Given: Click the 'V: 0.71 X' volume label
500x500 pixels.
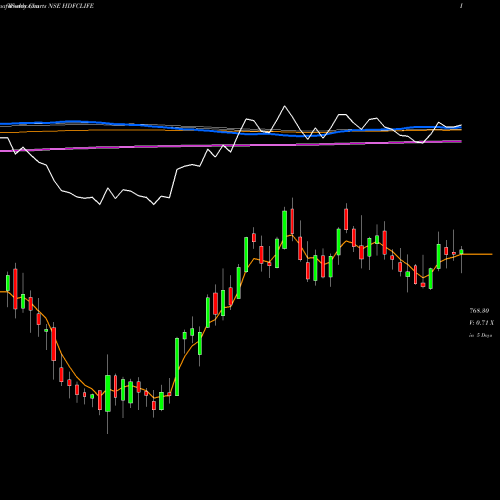Looking at the screenshot, I should (481, 323).
